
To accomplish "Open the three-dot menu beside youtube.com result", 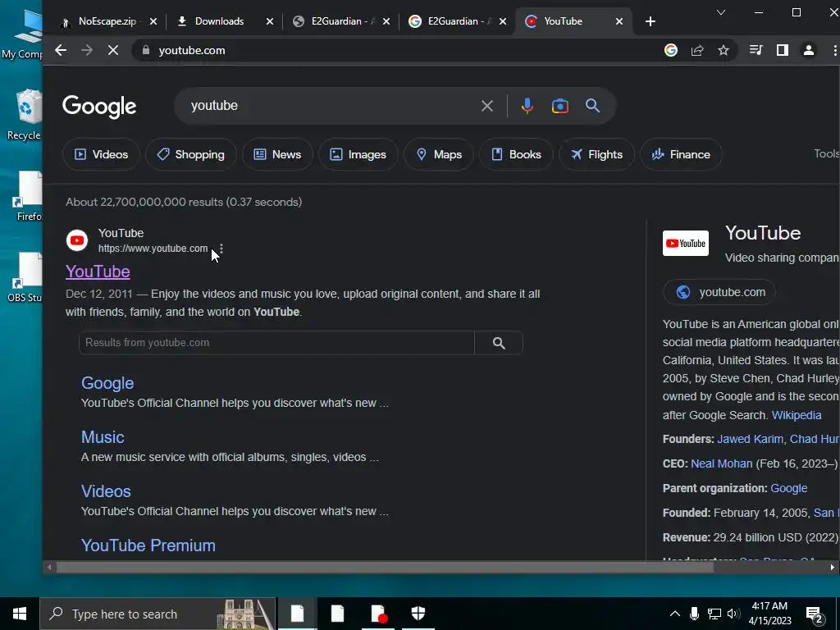I will (x=221, y=249).
